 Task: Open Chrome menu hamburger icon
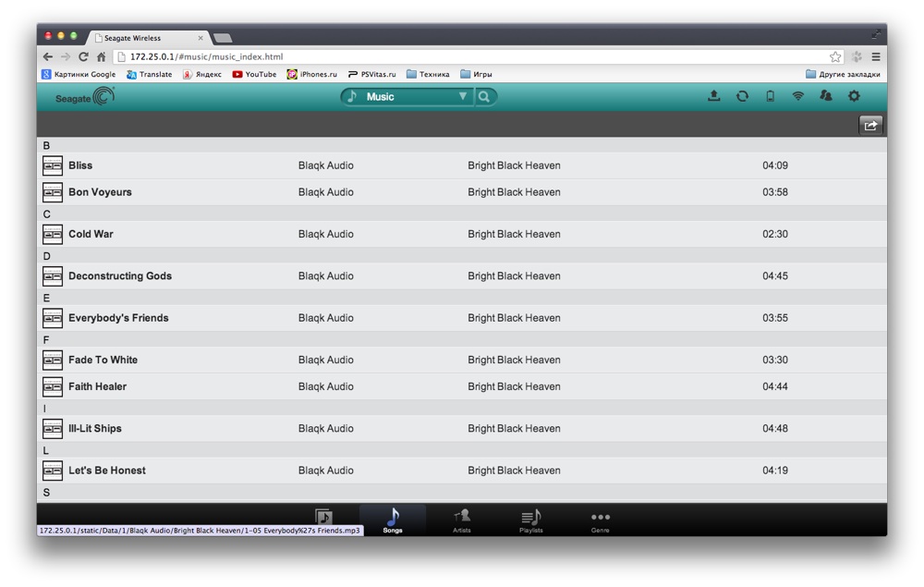876,56
